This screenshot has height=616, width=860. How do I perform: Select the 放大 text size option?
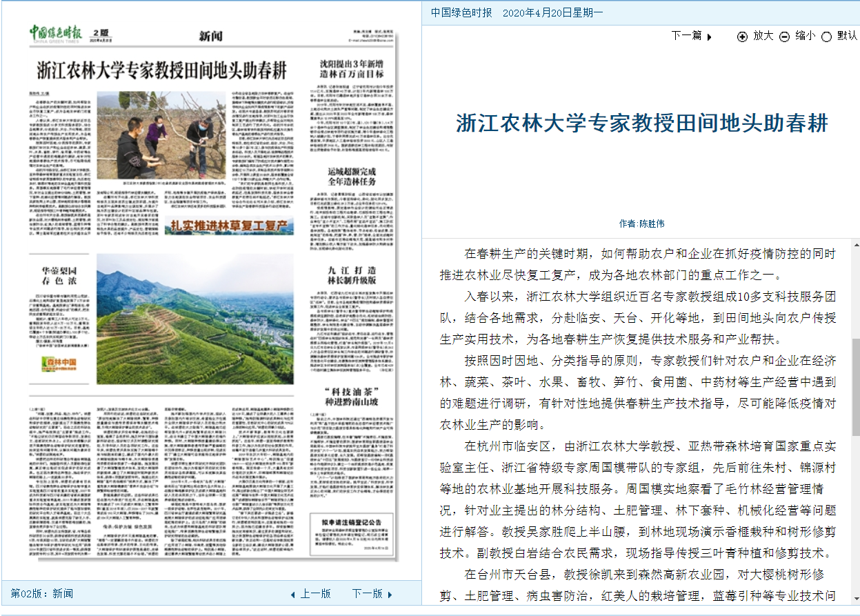[x=763, y=36]
